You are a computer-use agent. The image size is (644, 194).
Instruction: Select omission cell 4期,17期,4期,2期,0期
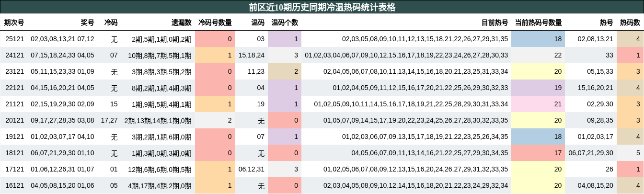point(160,185)
